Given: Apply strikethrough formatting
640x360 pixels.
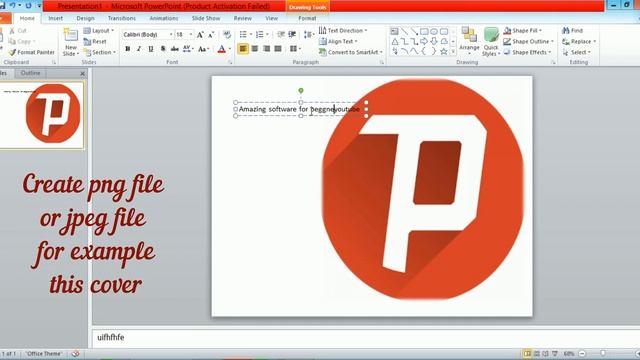Looking at the screenshot, I should 175,49.
